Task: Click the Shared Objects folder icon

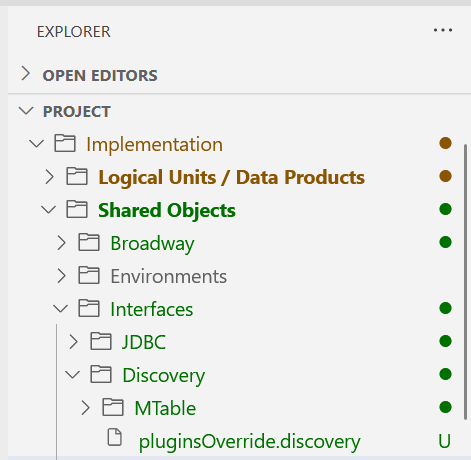Action: pyautogui.click(x=77, y=209)
